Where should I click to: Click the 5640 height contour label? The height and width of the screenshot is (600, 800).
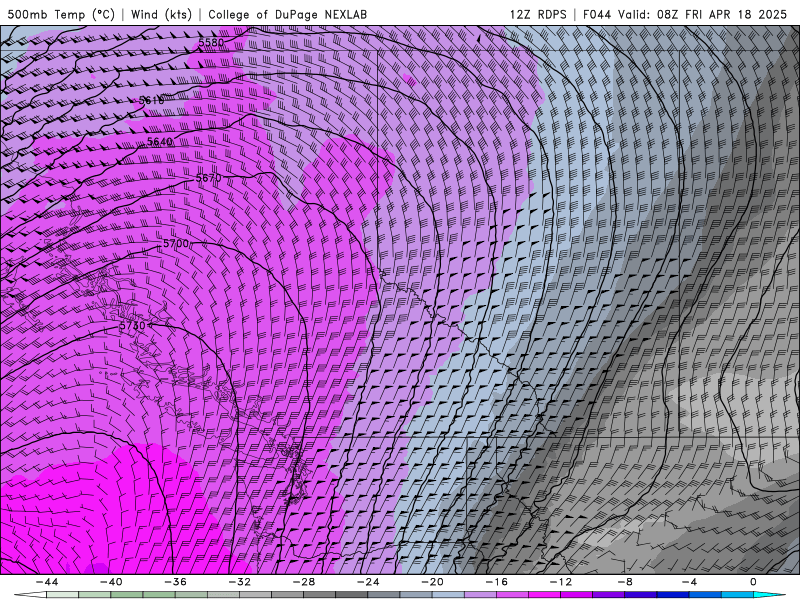point(160,141)
